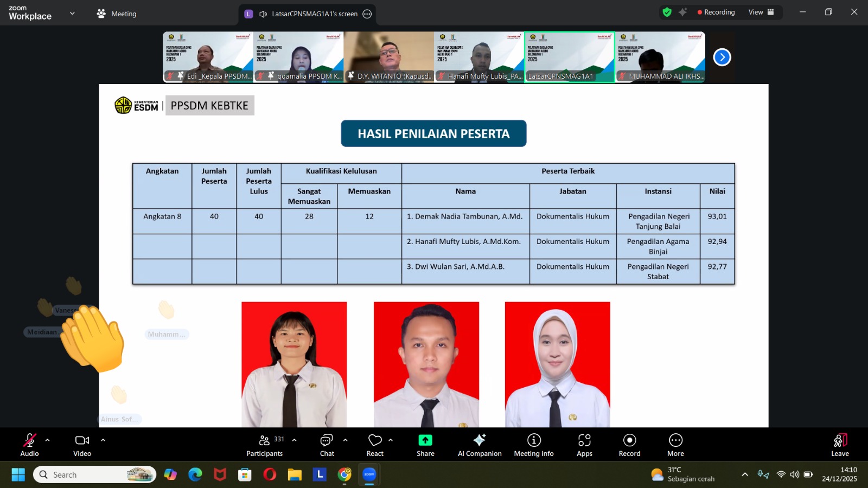The image size is (868, 488).
Task: Open AI Companion
Action: tap(479, 445)
